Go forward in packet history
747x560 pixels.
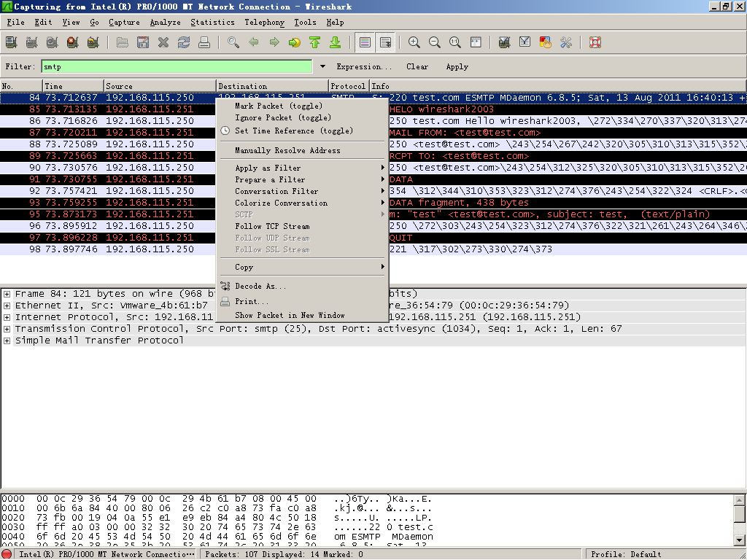(274, 42)
